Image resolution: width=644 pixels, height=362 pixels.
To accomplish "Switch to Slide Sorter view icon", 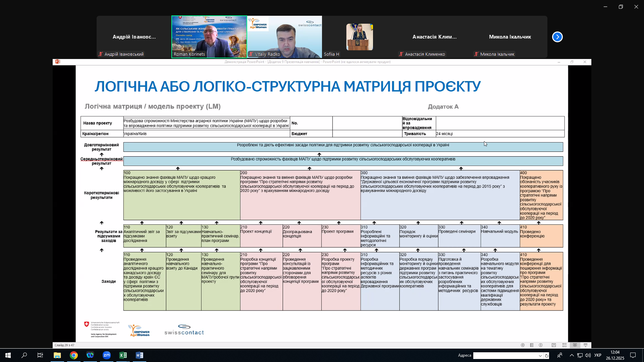I will click(565, 345).
